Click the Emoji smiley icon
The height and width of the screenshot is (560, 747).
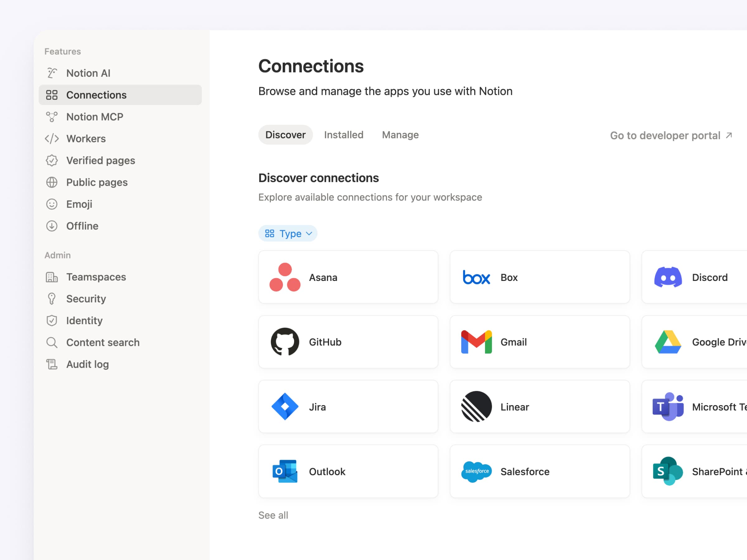click(x=52, y=204)
